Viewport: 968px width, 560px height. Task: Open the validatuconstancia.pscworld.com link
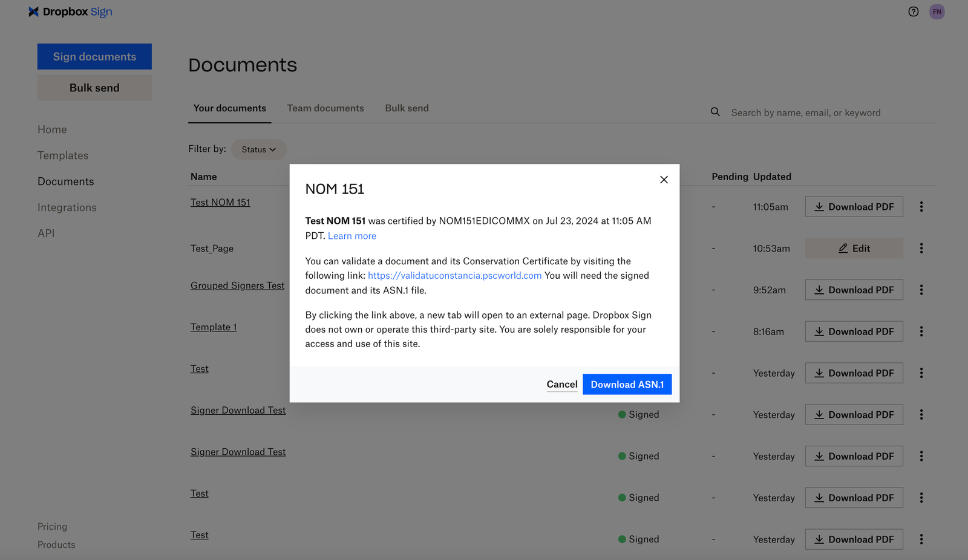(454, 275)
